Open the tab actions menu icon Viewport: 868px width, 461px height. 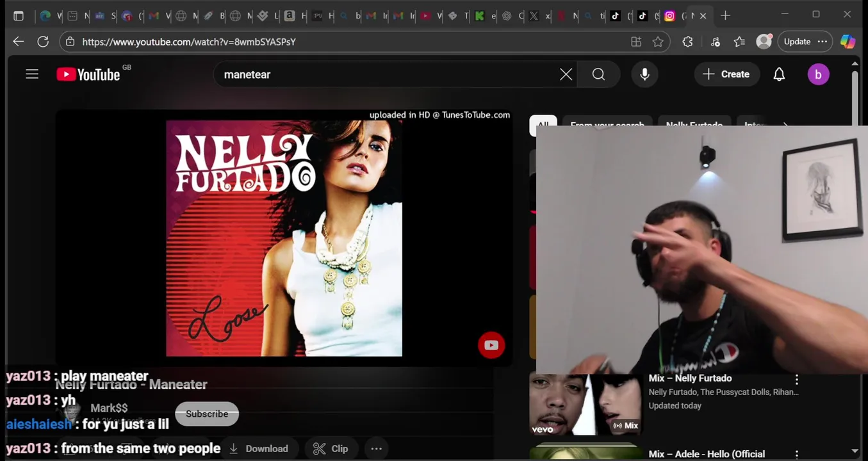click(x=19, y=16)
